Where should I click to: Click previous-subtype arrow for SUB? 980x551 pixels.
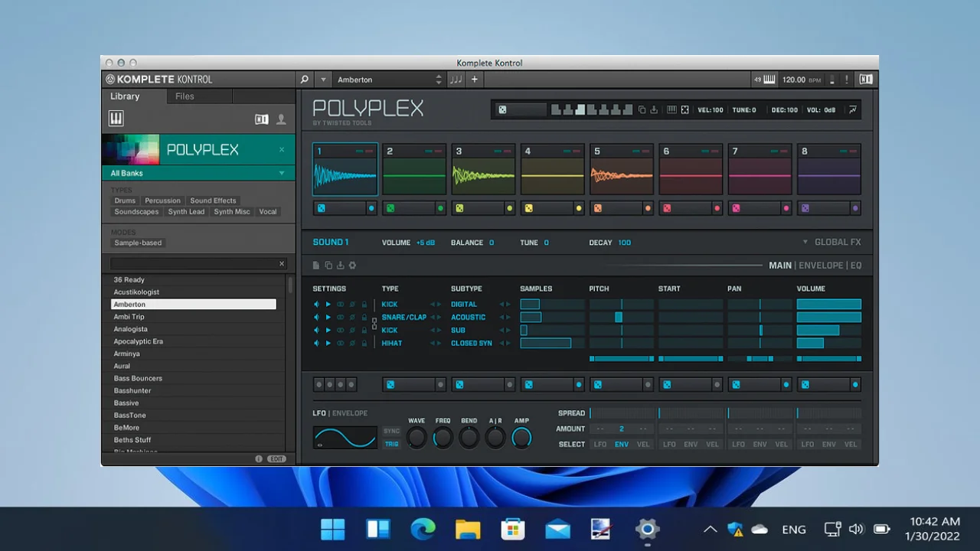[501, 331]
